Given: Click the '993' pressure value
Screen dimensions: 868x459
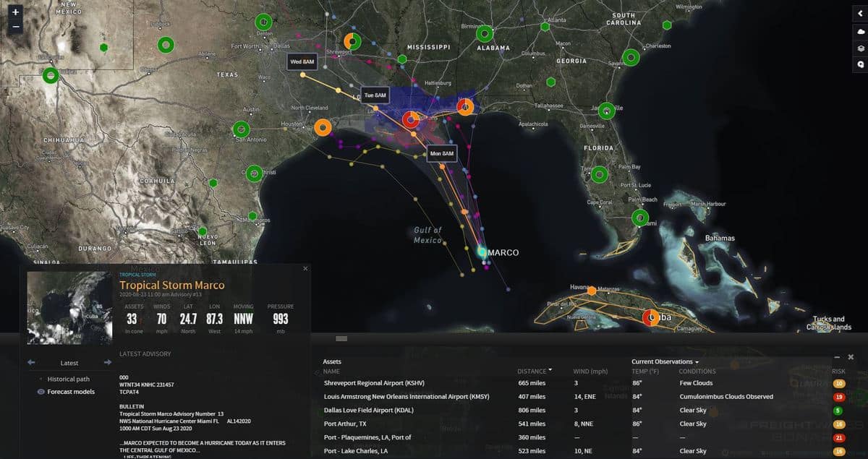Looking at the screenshot, I should (x=281, y=319).
